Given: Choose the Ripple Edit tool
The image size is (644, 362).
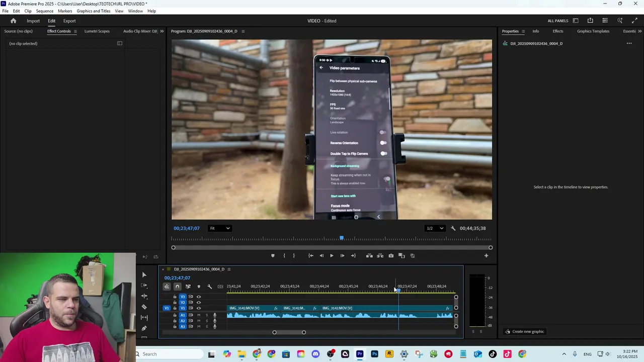Looking at the screenshot, I should pyautogui.click(x=144, y=296).
